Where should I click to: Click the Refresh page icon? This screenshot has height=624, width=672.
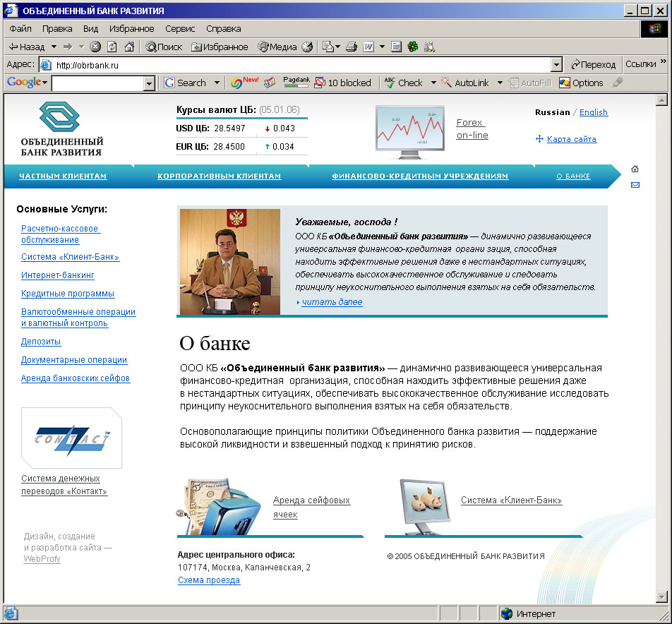[112, 47]
